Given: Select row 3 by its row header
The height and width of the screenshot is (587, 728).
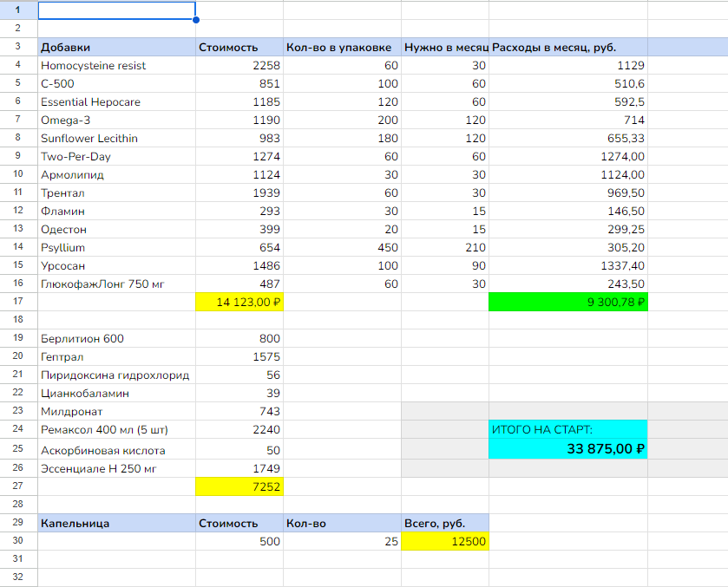Looking at the screenshot, I should point(18,47).
